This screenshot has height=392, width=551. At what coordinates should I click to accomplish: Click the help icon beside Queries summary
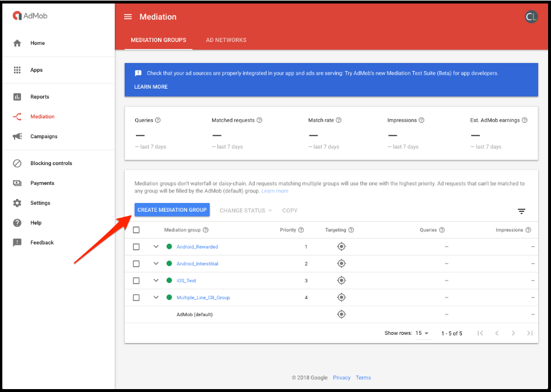coord(158,120)
